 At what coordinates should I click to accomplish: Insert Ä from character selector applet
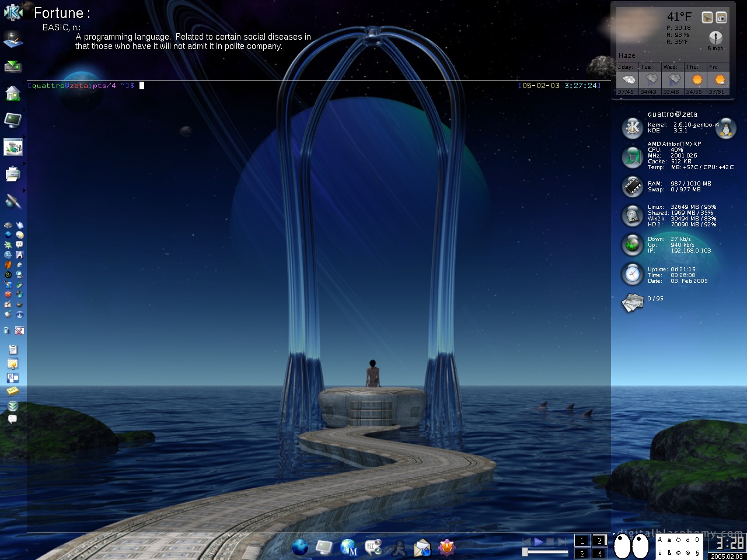tap(660, 540)
